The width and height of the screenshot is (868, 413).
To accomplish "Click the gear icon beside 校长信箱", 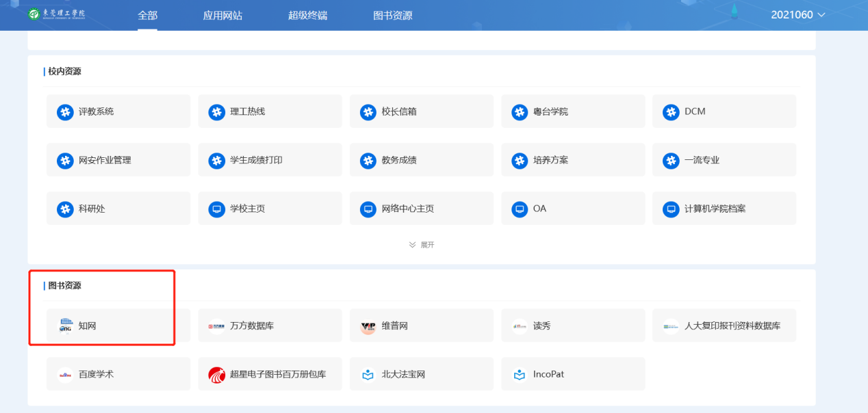I will point(368,111).
